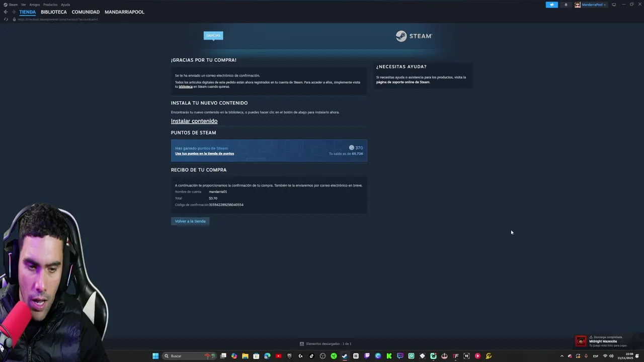Open TikTok from the taskbar
The image size is (644, 362).
click(x=311, y=356)
